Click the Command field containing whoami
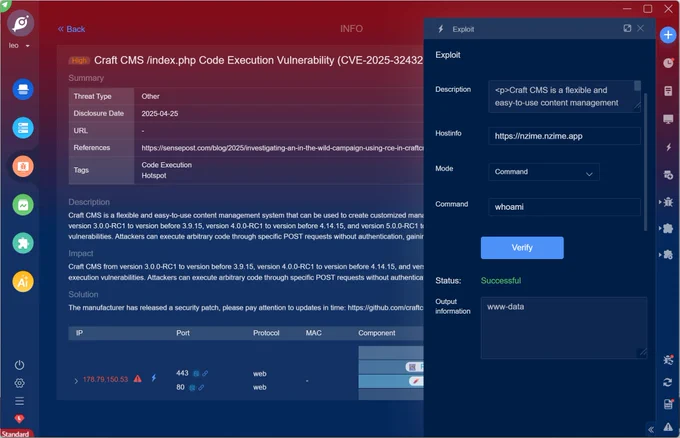 tap(564, 207)
